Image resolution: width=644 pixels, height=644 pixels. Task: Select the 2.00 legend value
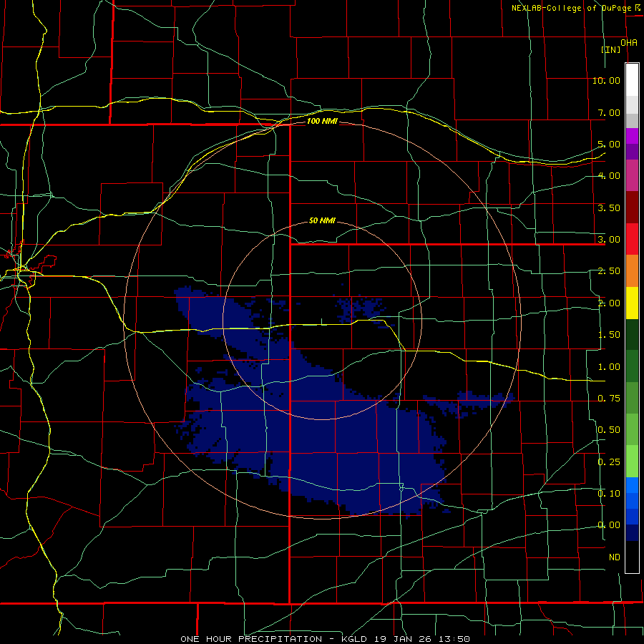point(609,303)
